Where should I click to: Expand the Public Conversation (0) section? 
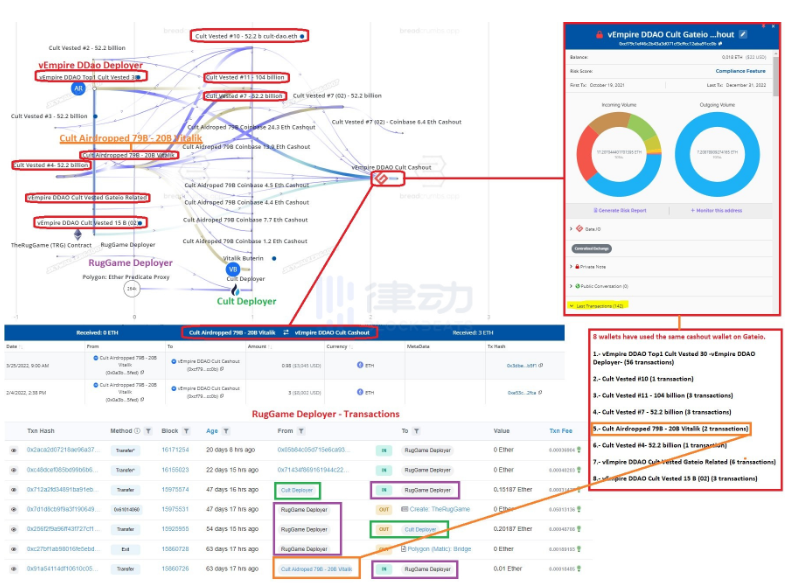click(x=571, y=286)
